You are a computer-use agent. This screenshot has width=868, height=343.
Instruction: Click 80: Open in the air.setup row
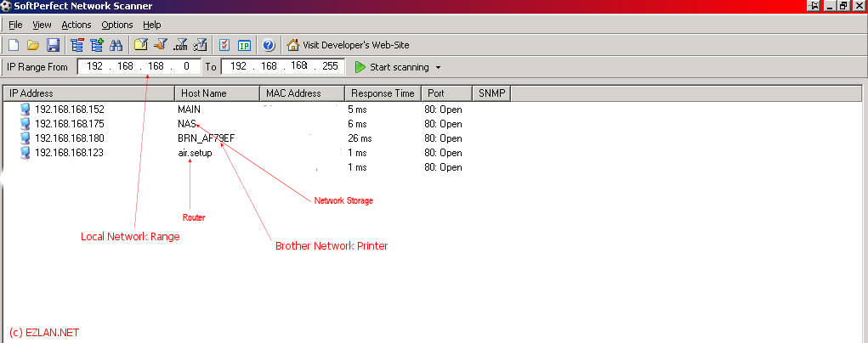pyautogui.click(x=443, y=153)
